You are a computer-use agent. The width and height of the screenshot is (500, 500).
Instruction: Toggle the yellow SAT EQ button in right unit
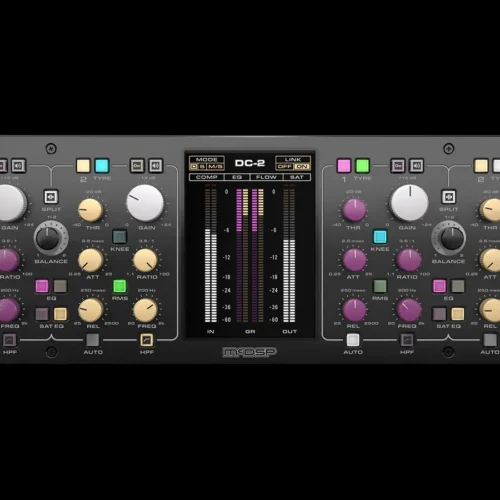pyautogui.click(x=458, y=314)
